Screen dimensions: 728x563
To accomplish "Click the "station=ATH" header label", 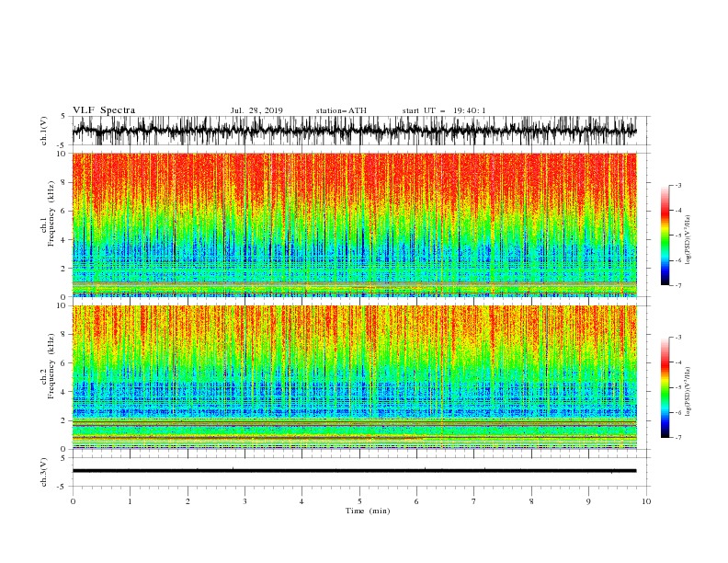I will [x=341, y=110].
